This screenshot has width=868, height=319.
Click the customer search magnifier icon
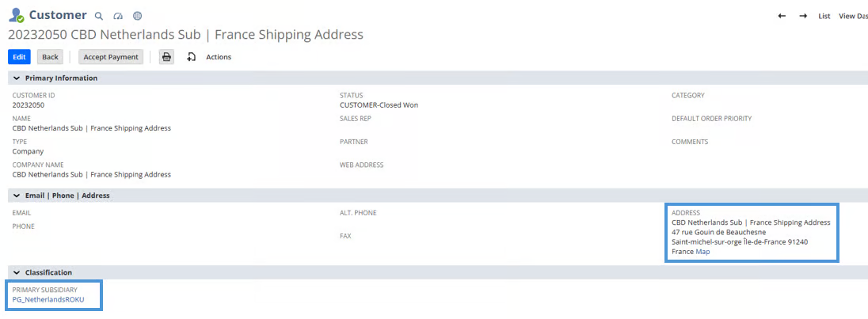coord(98,16)
